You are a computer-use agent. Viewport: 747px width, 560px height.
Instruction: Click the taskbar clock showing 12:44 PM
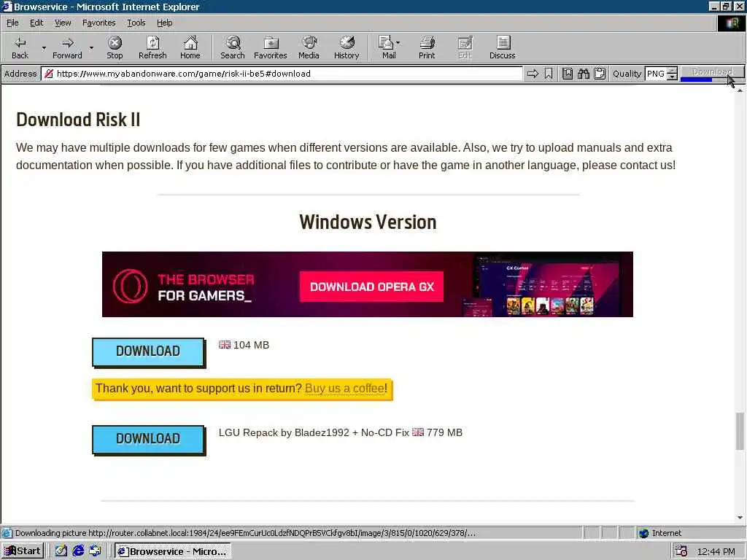click(x=716, y=551)
